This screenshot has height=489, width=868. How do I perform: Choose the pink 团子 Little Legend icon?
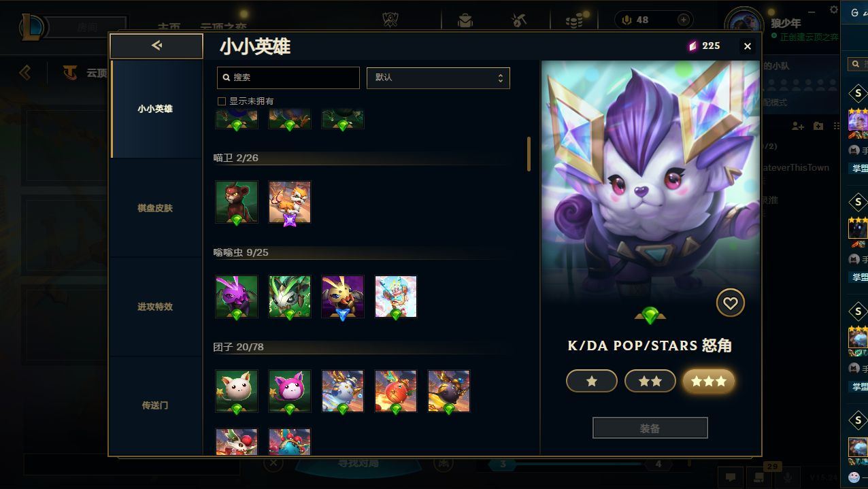tap(290, 391)
